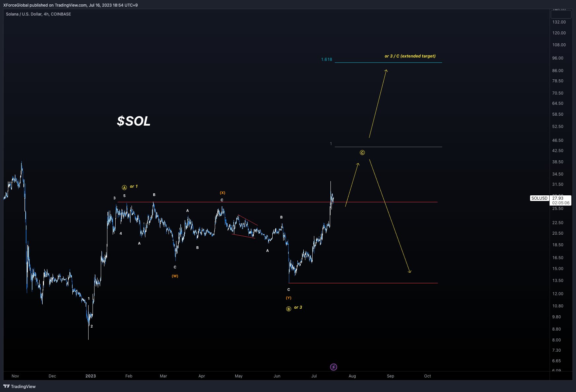
Task: Open the XForceGlobal author profile link
Action: pos(15,5)
